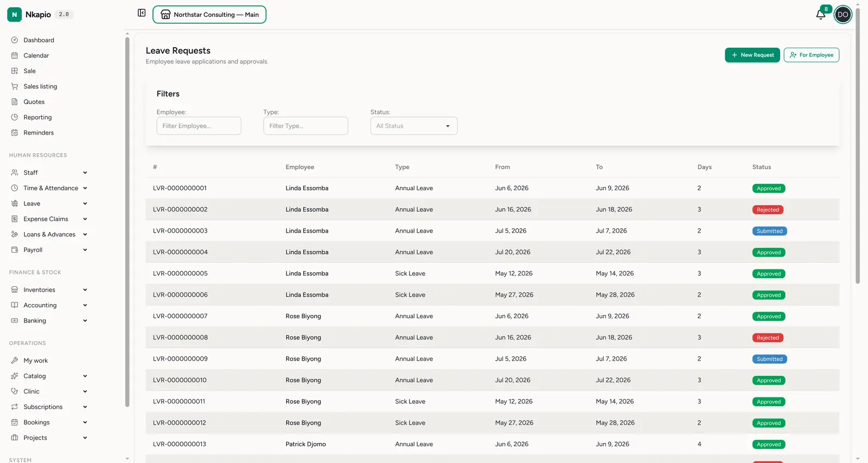Click the Reporting chart icon
Screen dimensions: 868x463
(x=15, y=117)
